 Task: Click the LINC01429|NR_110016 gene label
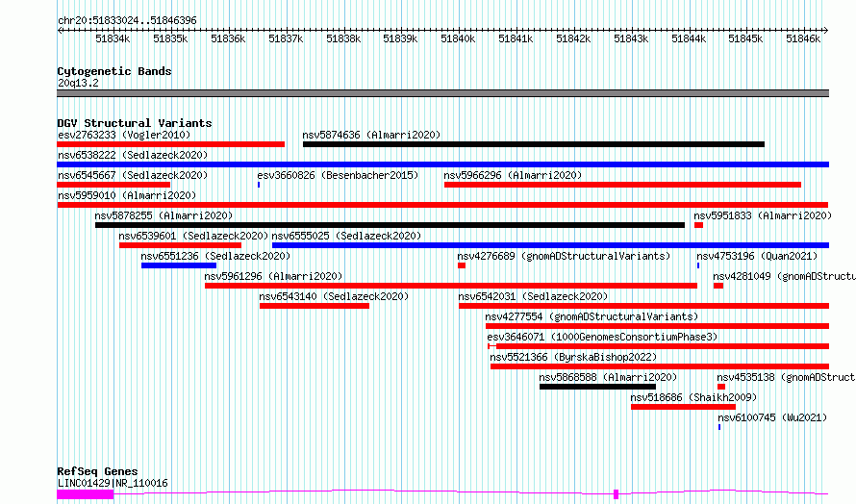113,483
